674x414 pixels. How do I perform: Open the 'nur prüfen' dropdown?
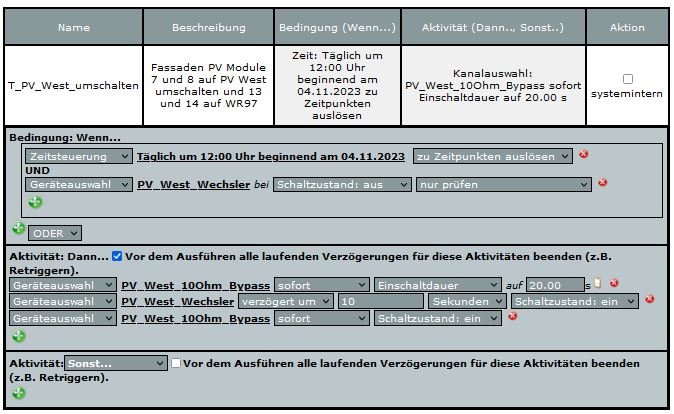pos(503,184)
